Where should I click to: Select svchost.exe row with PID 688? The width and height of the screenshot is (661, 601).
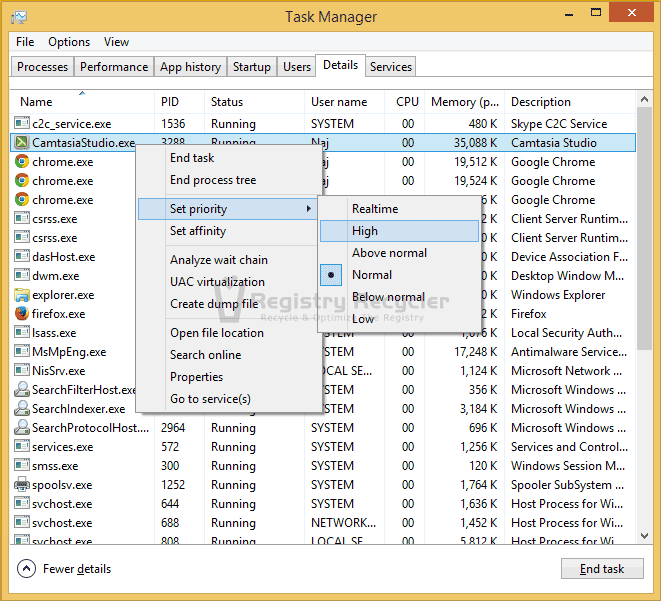pos(322,522)
